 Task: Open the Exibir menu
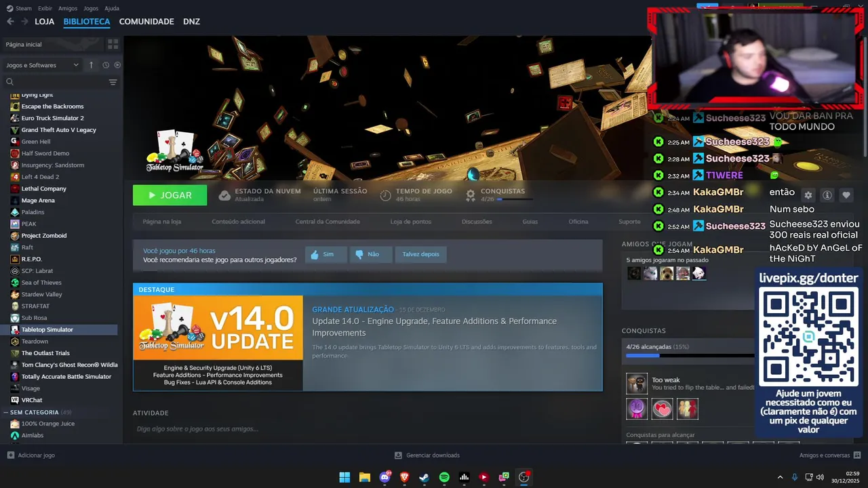pos(45,8)
